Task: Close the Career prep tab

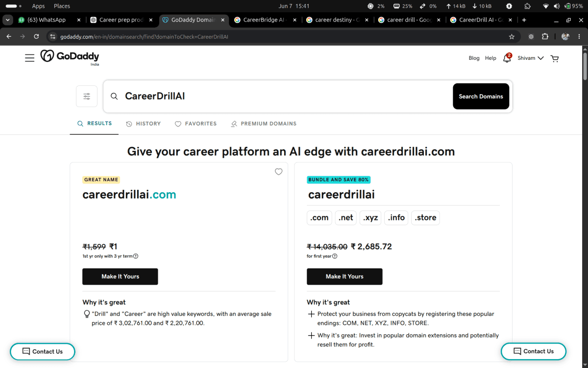Action: (150, 20)
